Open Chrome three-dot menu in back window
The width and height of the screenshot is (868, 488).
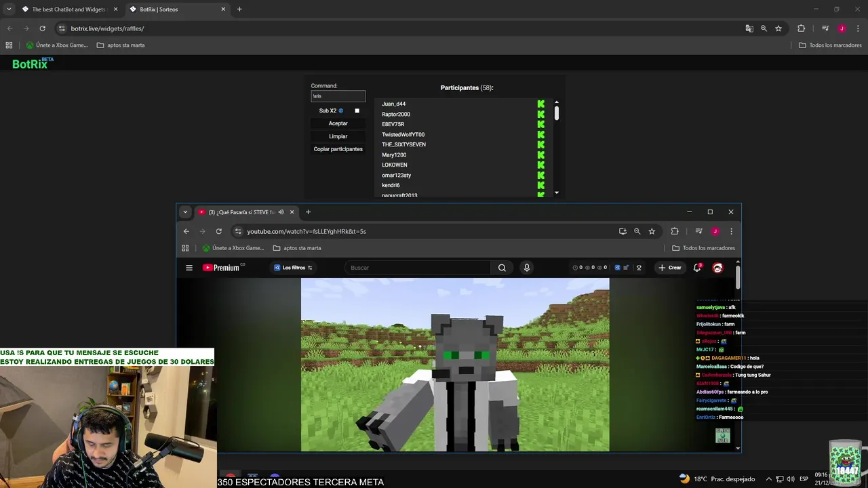[858, 28]
